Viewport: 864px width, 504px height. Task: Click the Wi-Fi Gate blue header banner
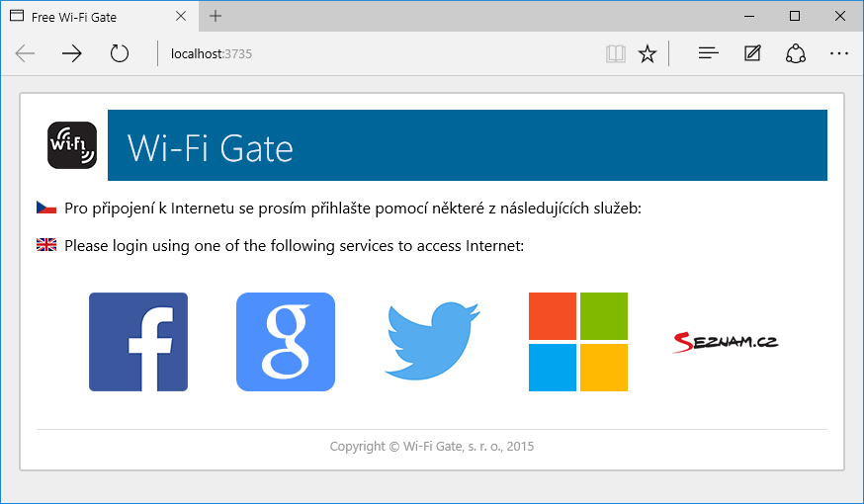(468, 145)
